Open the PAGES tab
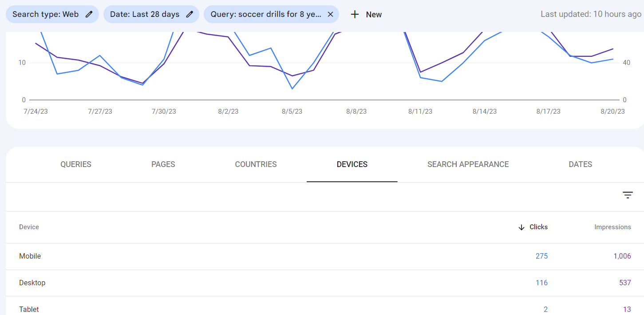The width and height of the screenshot is (644, 315). click(x=163, y=164)
